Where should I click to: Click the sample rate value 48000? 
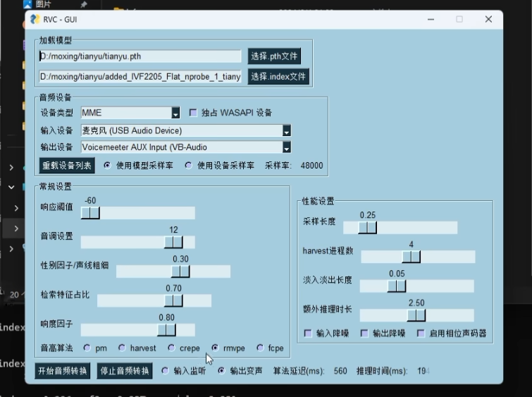(x=311, y=166)
